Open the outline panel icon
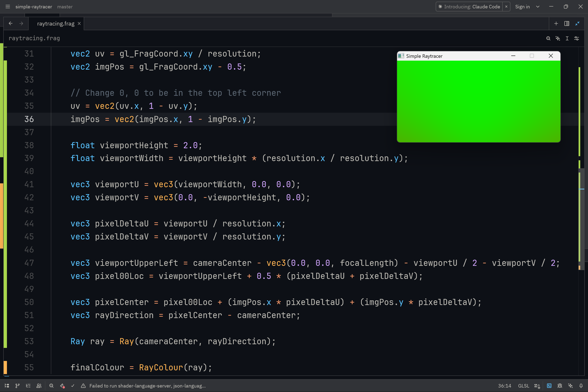Viewport: 588px width, 392px height. (x=28, y=386)
